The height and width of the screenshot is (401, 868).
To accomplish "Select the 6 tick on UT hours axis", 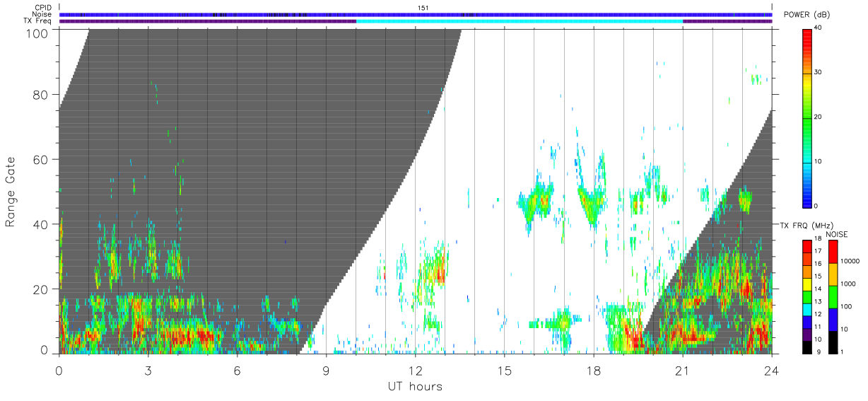I will pos(237,370).
